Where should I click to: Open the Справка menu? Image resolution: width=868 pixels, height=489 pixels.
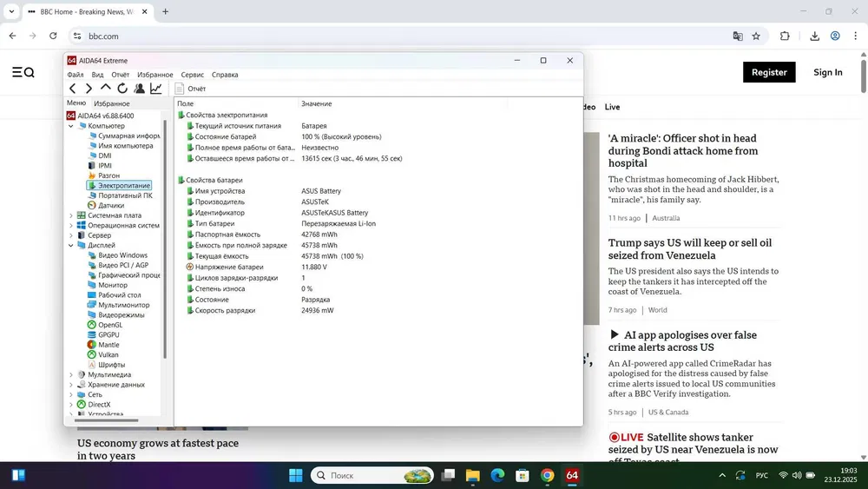click(225, 75)
